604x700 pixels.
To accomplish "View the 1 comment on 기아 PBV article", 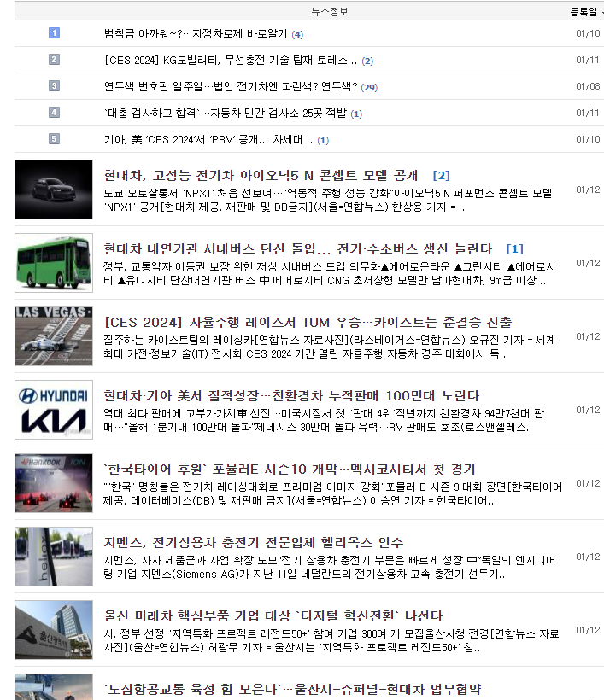I will (x=324, y=141).
